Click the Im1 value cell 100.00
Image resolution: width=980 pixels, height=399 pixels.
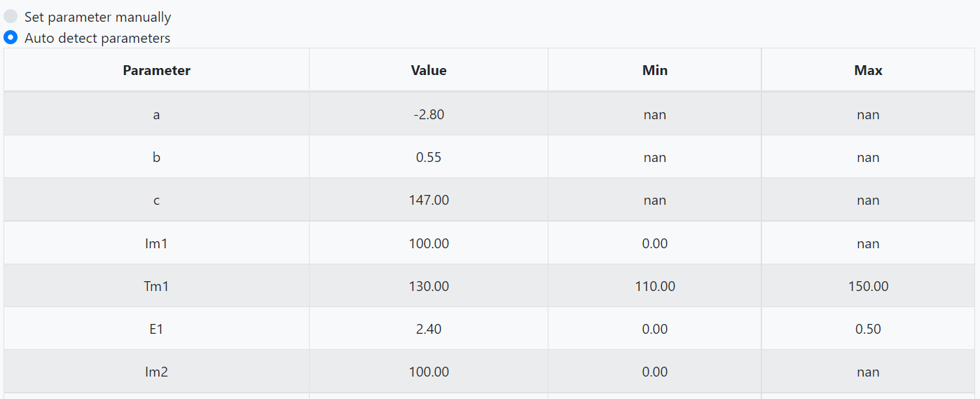pos(429,243)
